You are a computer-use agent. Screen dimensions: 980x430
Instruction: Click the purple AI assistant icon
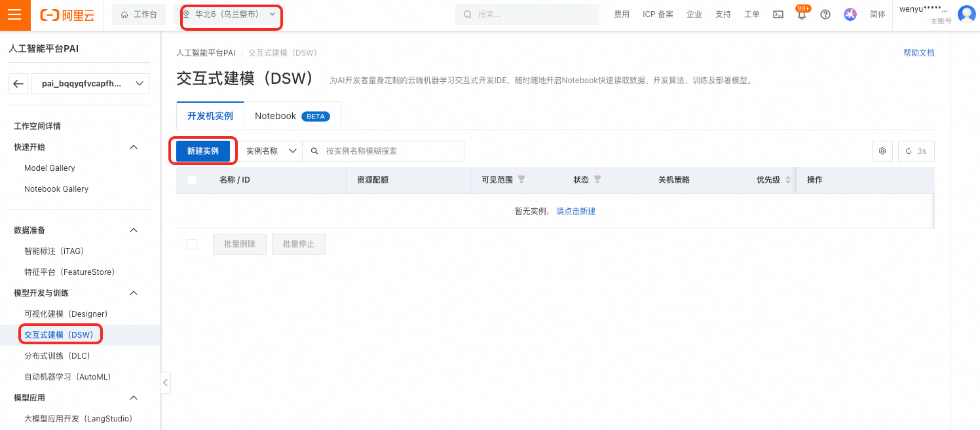click(850, 14)
